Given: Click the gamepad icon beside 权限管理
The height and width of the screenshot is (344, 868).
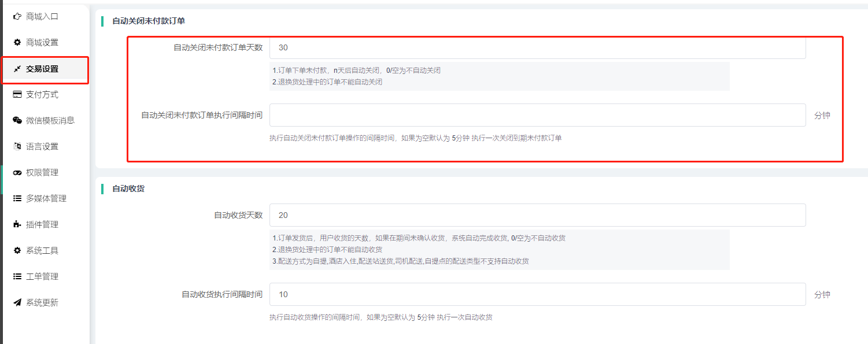Looking at the screenshot, I should pyautogui.click(x=17, y=172).
